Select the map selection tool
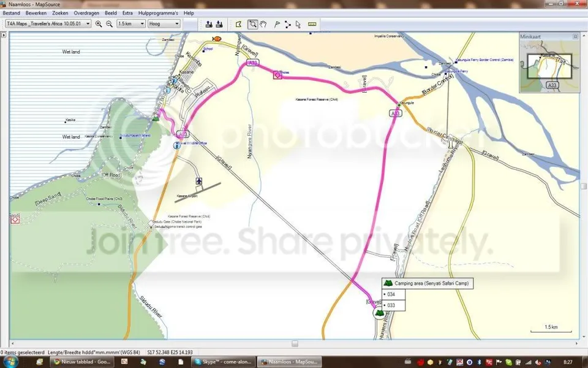588x368 pixels. [238, 24]
